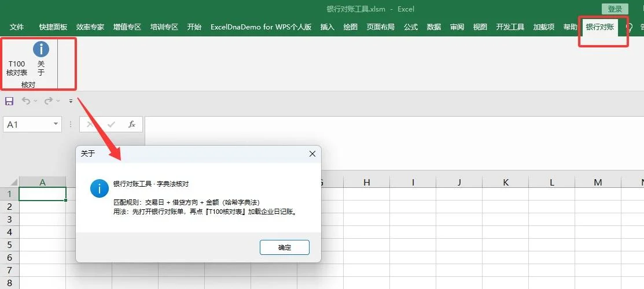Expand the Name Box dropdown arrow
Screen dimensions: 644x289
click(x=56, y=124)
